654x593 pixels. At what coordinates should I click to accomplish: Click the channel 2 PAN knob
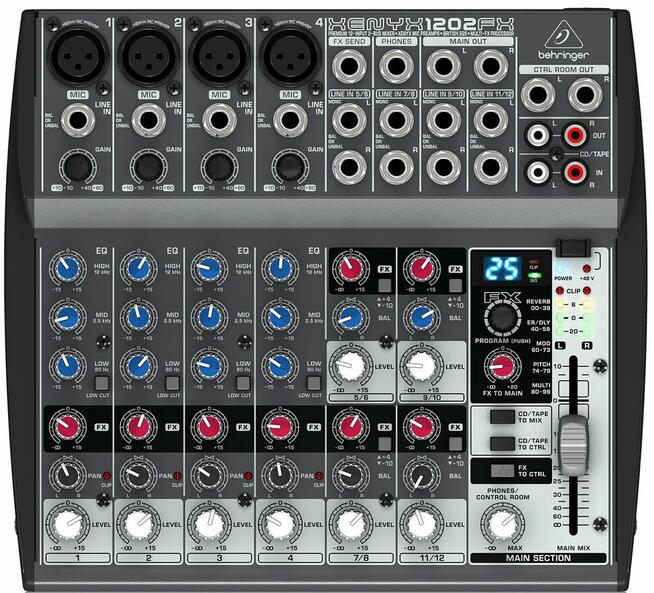pos(138,475)
